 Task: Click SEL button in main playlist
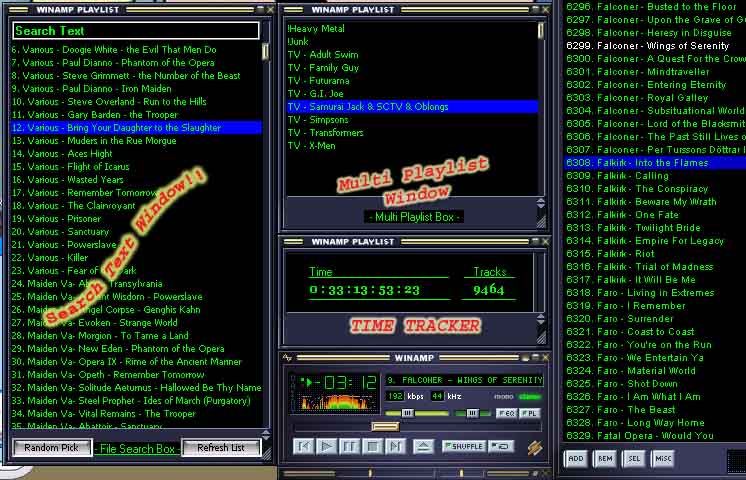coord(634,459)
